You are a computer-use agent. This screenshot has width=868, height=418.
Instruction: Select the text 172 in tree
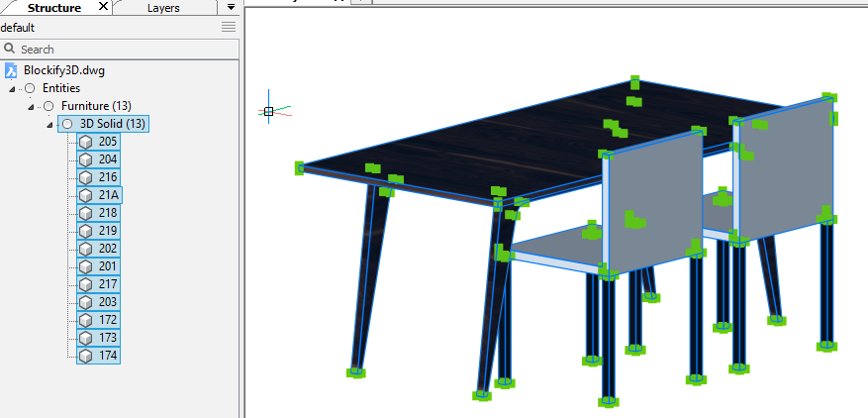(108, 320)
